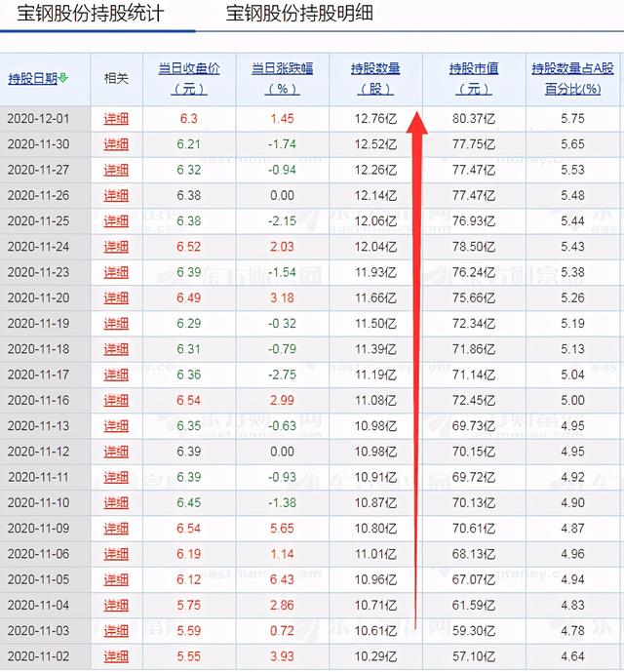Click the 相关 column header
The width and height of the screenshot is (624, 672).
tap(116, 78)
